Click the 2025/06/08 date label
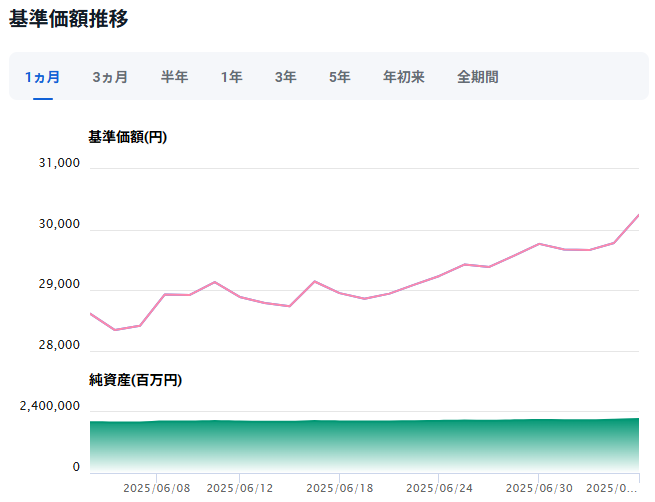The height and width of the screenshot is (502, 655). [157, 488]
